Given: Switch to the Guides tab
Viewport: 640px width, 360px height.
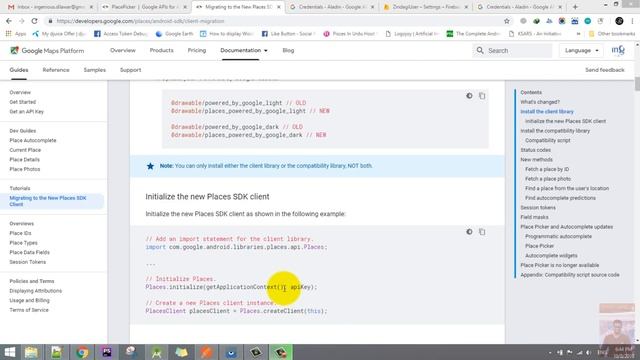Looking at the screenshot, I should pyautogui.click(x=19, y=70).
